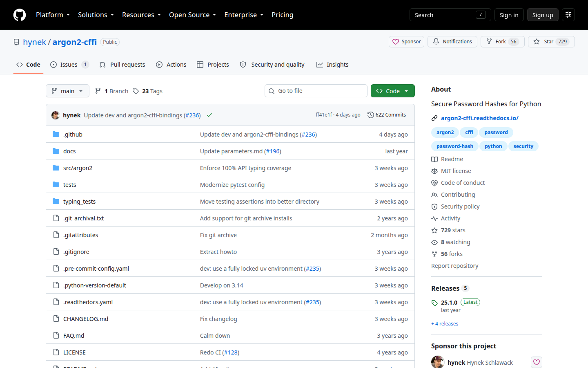Viewport: 588px width, 368px height.
Task: Open the .pre-commit-config.yaml file
Action: coord(96,269)
